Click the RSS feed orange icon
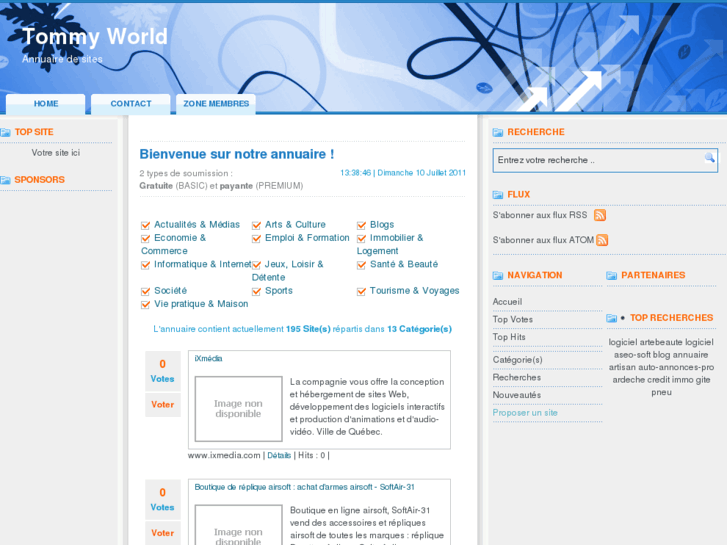This screenshot has height=545, width=727. (x=600, y=215)
